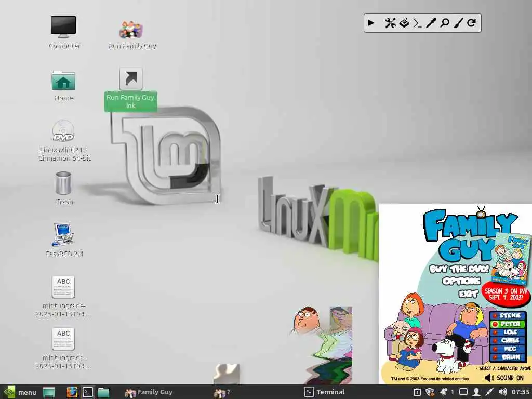Click the play arrow in the floating toolbar
This screenshot has height=399, width=532.
[371, 23]
